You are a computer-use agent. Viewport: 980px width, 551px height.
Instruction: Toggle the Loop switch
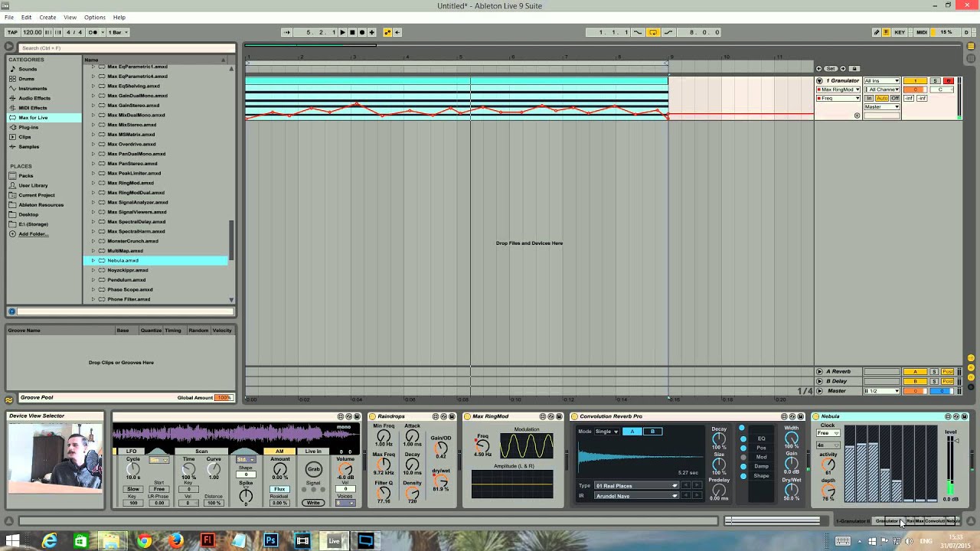[653, 32]
